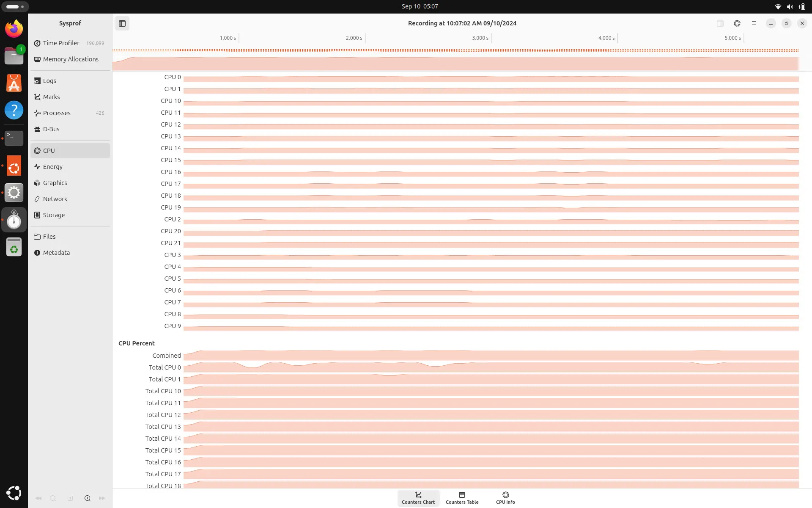Open the Storage section

[x=70, y=215]
